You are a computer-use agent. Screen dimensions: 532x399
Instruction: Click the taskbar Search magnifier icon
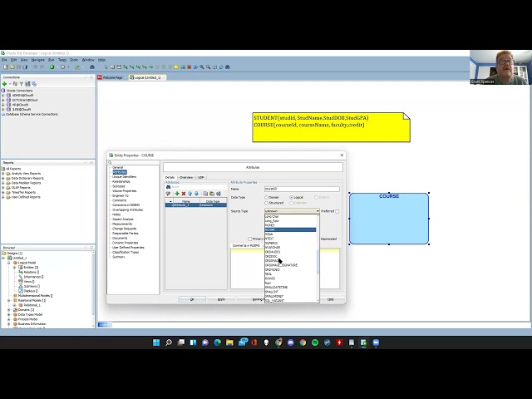pos(169,342)
